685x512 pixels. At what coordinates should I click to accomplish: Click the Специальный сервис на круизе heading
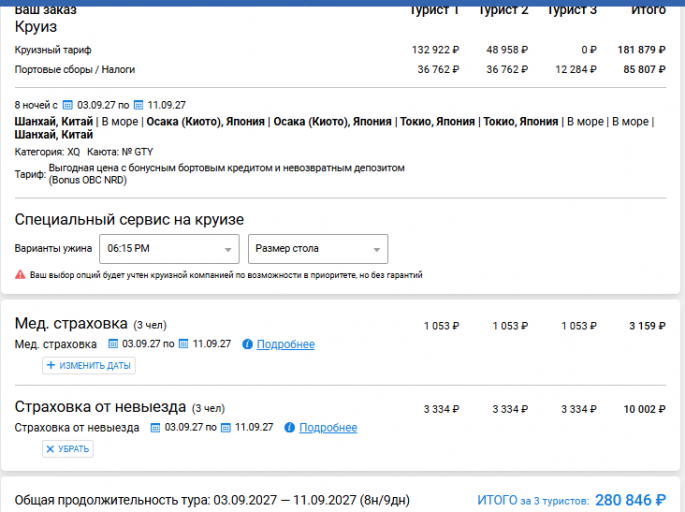coord(129,220)
